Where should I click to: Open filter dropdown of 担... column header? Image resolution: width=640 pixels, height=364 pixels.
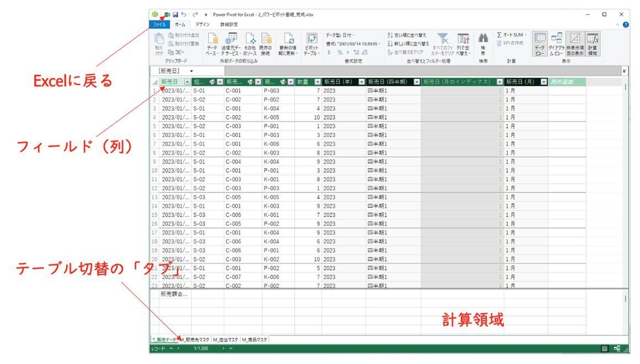(x=220, y=82)
